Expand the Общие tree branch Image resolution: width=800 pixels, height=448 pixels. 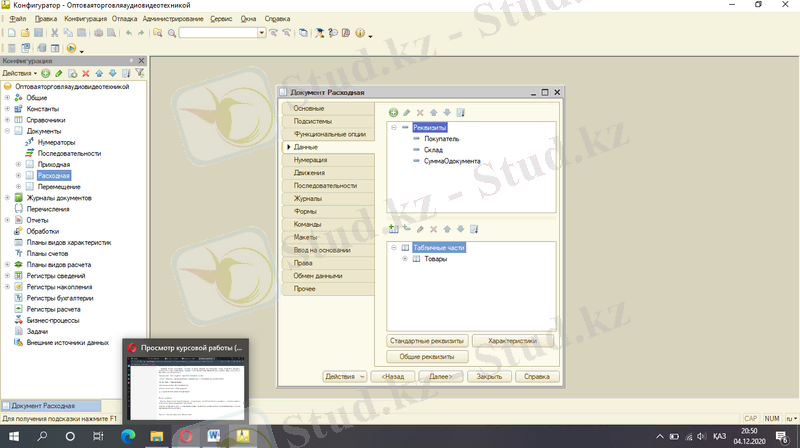tap(7, 98)
